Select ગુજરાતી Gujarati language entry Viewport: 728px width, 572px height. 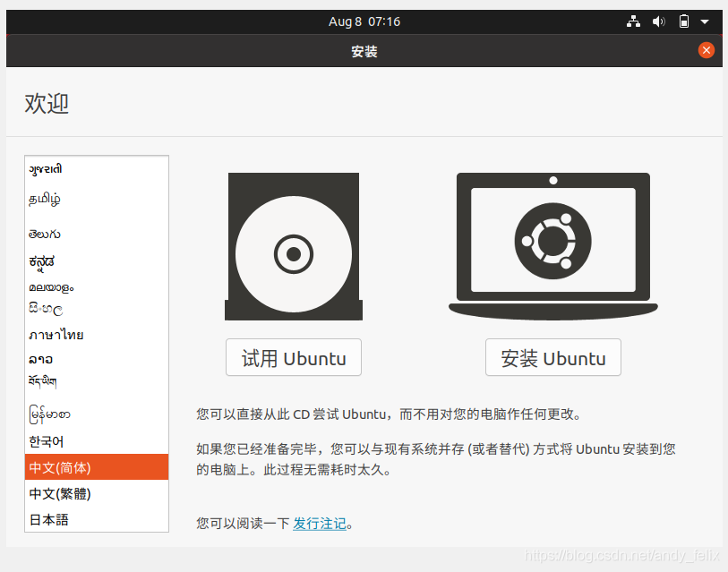pyautogui.click(x=97, y=169)
